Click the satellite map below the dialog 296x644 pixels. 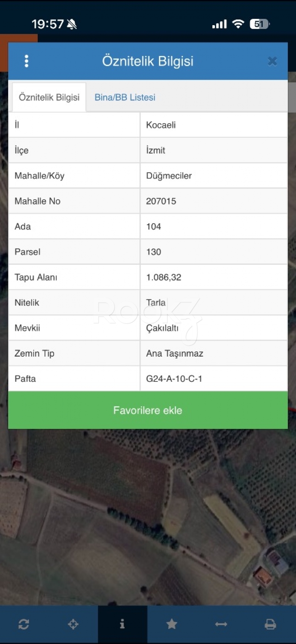click(x=148, y=518)
